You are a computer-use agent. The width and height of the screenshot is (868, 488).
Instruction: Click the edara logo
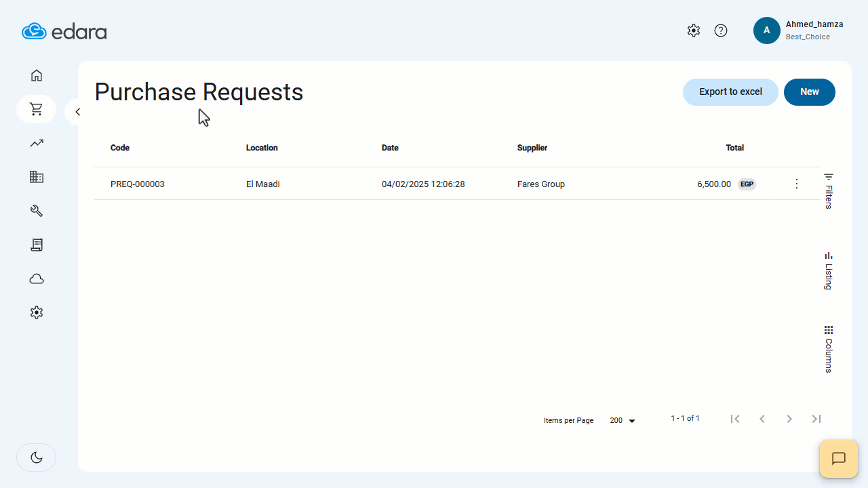point(64,31)
